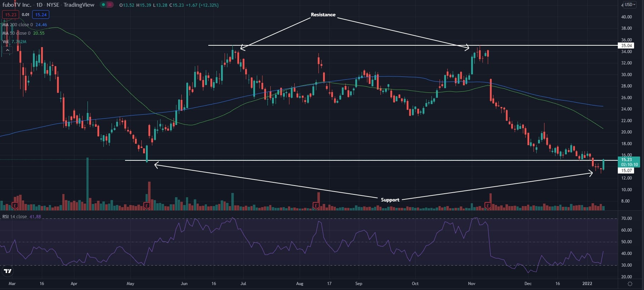Click the 'Mar' date axis label
The height and width of the screenshot is (290, 644).
tap(12, 284)
